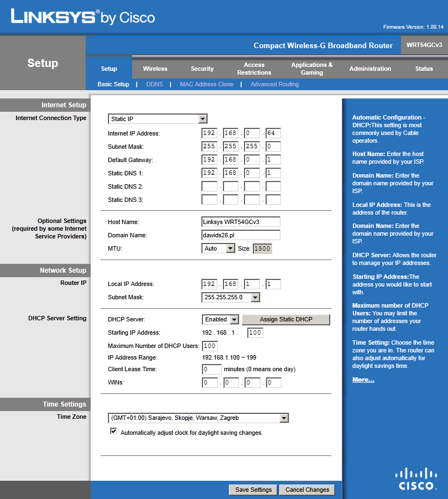The image size is (448, 499).
Task: Click the Linksys by Cisco logo
Action: click(x=83, y=17)
